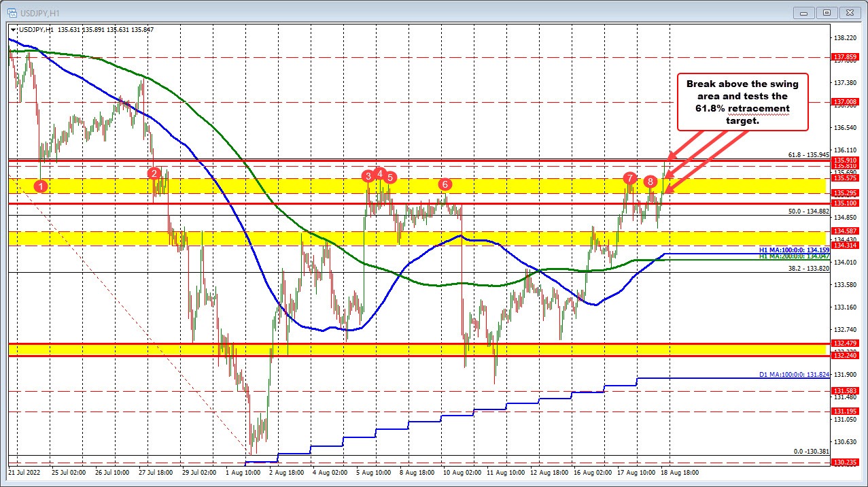Click the red 131.195 price tag
Screen dimensions: 868x487
pos(845,412)
